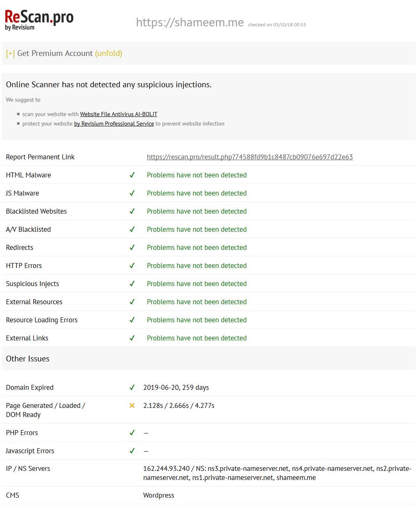
Task: Click the PHP Errors checkmark icon
Action: tap(132, 433)
